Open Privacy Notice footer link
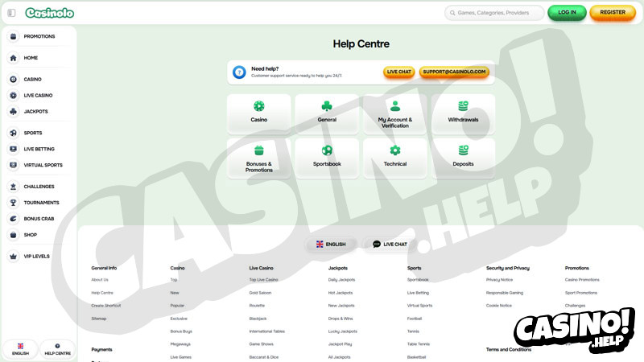The width and height of the screenshot is (644, 362). 499,280
